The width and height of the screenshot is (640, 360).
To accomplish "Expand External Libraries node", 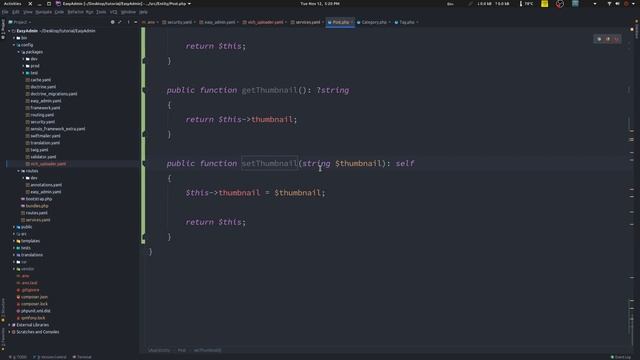I will pyautogui.click(x=9, y=325).
